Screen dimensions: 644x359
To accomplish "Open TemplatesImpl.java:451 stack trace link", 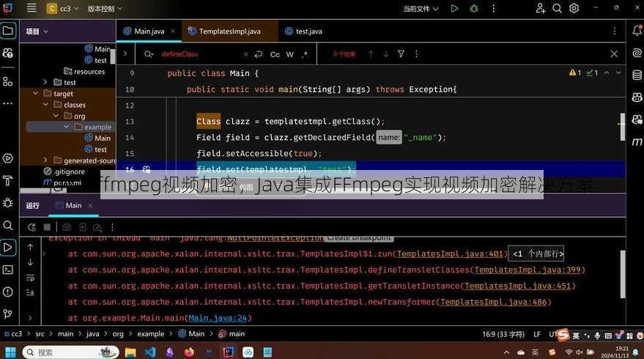I will point(518,286).
